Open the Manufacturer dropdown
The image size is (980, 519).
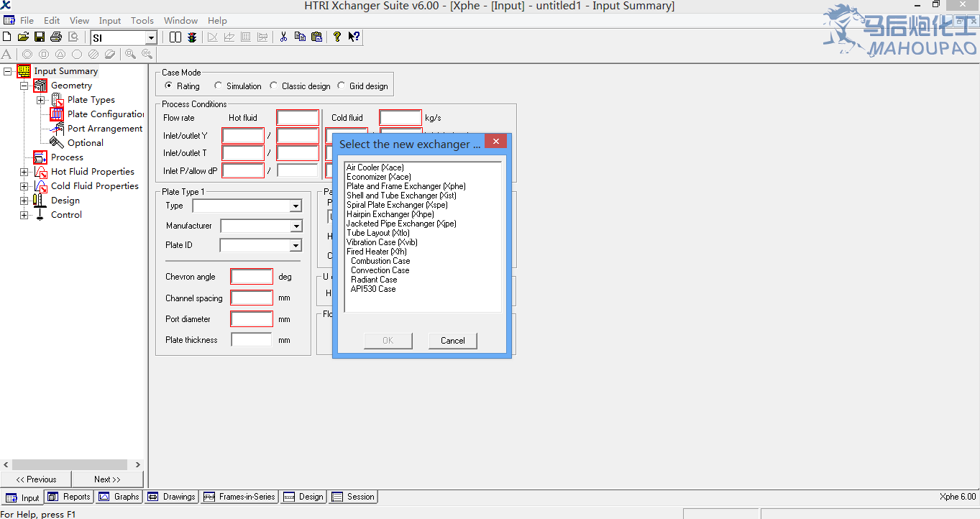[296, 226]
